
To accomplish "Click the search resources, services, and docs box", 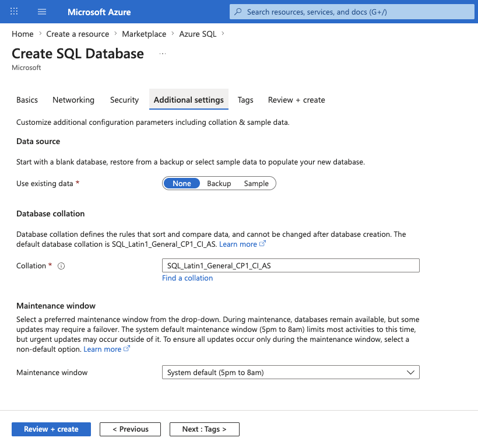I will [352, 12].
